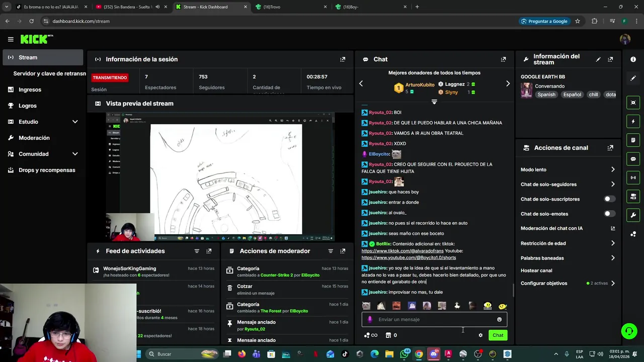Open filter options in Acciones de moderador

click(x=331, y=251)
